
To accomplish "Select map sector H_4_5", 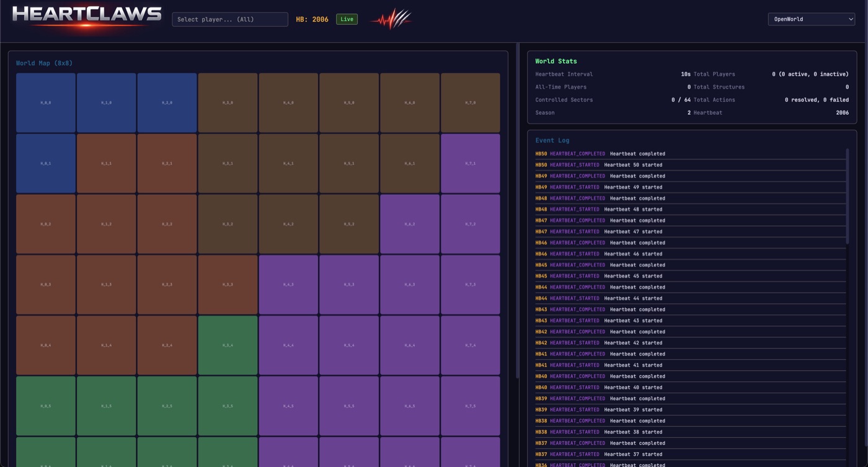I will (x=288, y=406).
